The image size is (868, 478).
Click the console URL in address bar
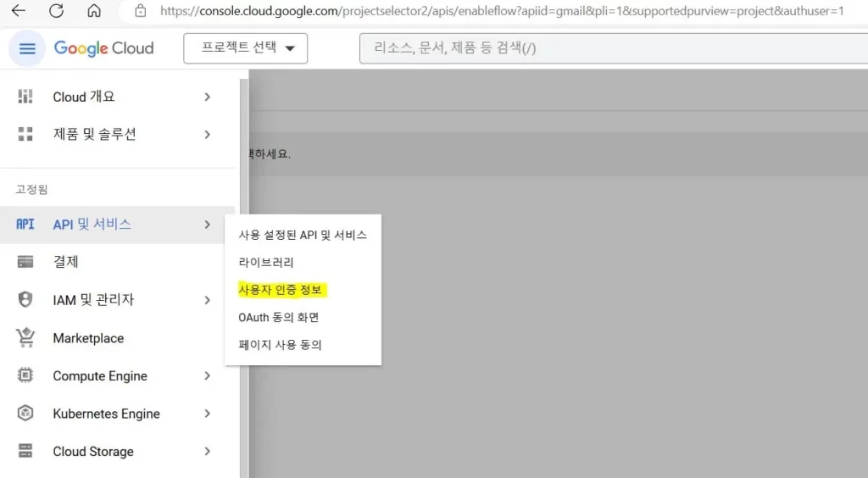pyautogui.click(x=502, y=10)
